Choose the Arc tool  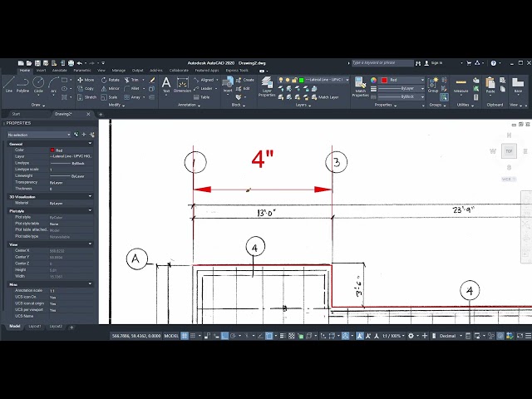[x=53, y=85]
